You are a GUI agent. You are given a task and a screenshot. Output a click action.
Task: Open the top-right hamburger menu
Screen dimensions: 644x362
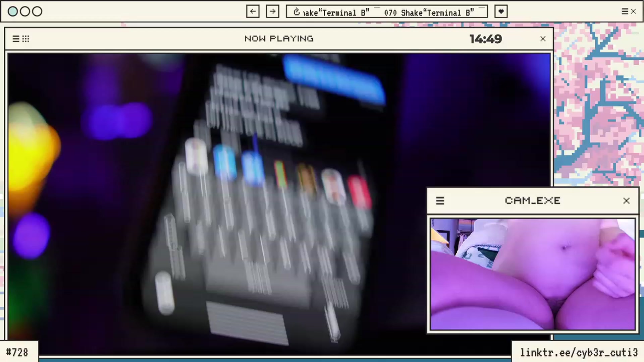[625, 11]
